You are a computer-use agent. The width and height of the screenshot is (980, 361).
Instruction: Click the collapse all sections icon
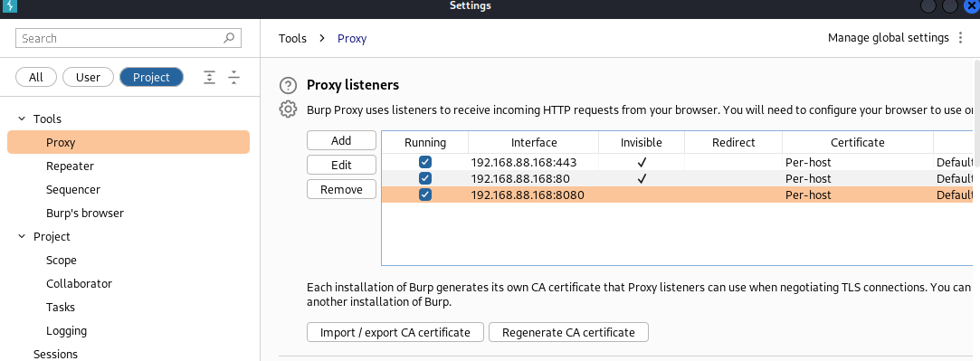coord(233,78)
